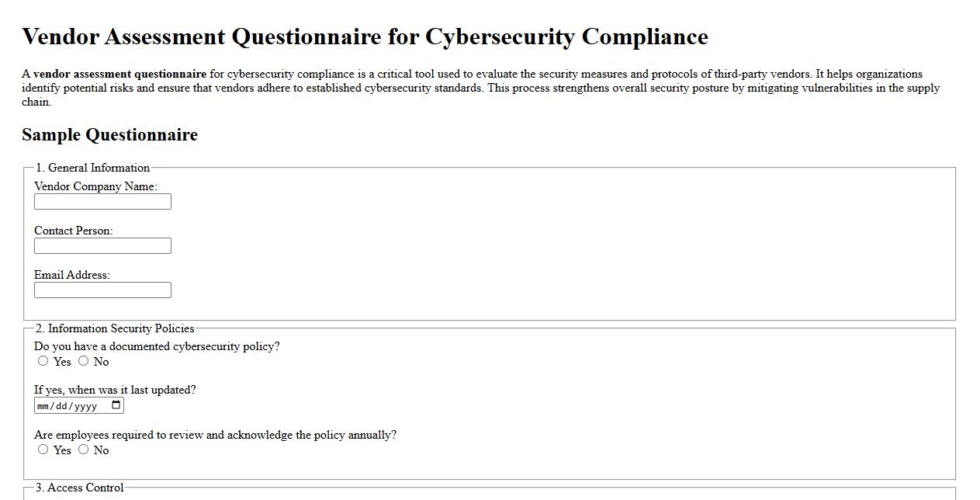Select No for annual policy acknowledgment

[x=82, y=449]
